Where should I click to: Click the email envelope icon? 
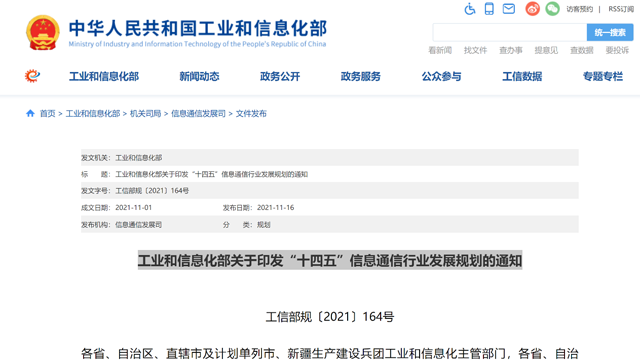point(509,9)
